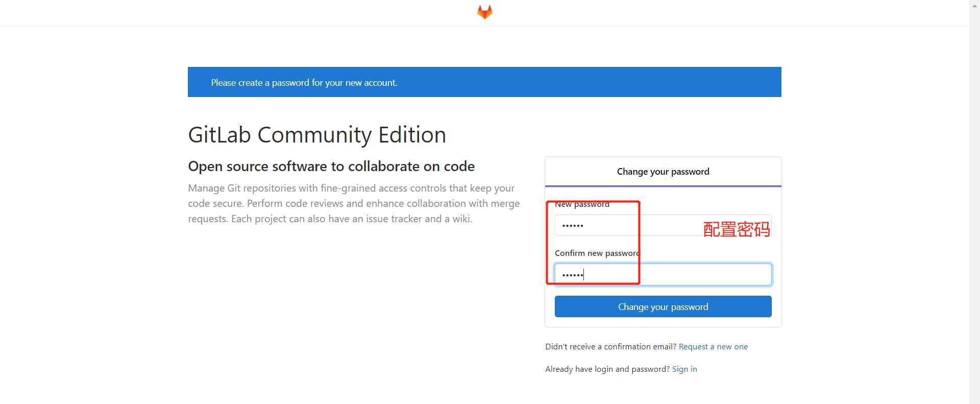The image size is (980, 404).
Task: Follow the Sign in link
Action: click(684, 369)
